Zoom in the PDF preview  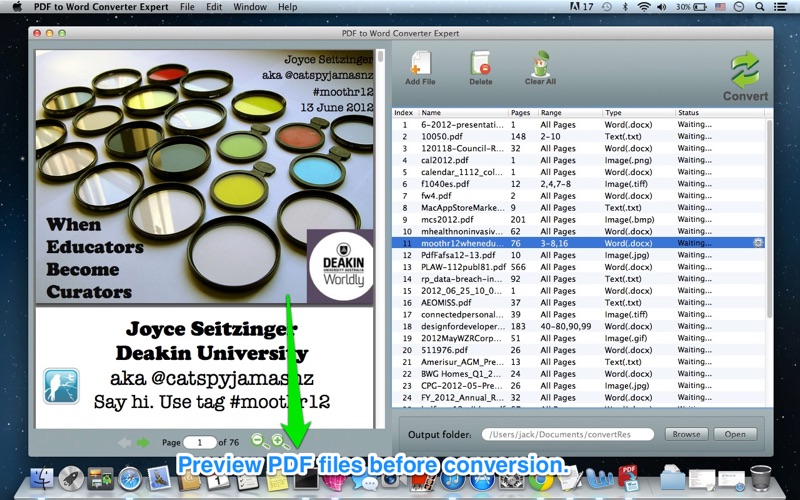277,440
